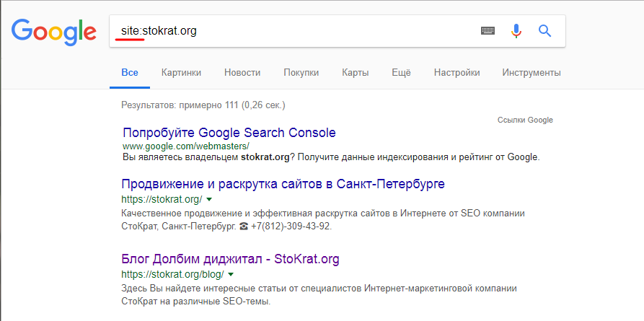Open the on-screen keyboard icon

488,31
